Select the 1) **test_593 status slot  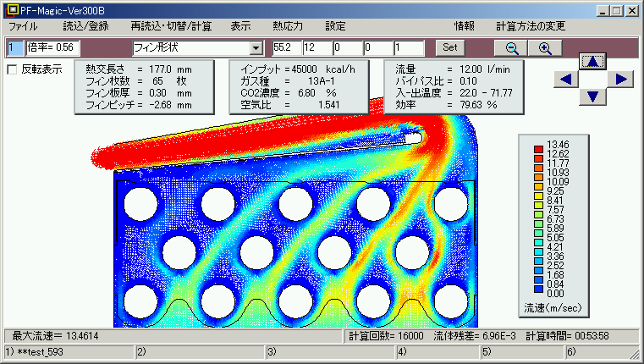click(x=69, y=352)
